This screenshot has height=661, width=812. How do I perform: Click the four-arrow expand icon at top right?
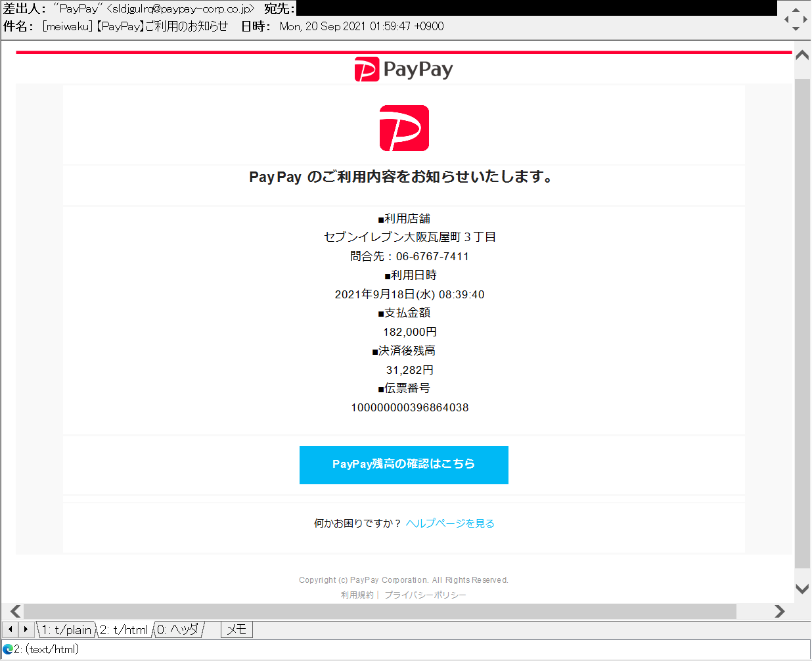[796, 19]
